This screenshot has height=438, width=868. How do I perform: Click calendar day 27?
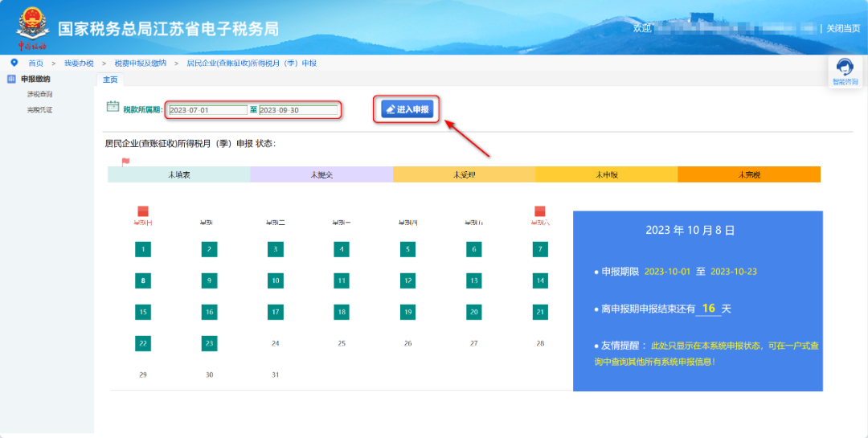click(x=474, y=343)
